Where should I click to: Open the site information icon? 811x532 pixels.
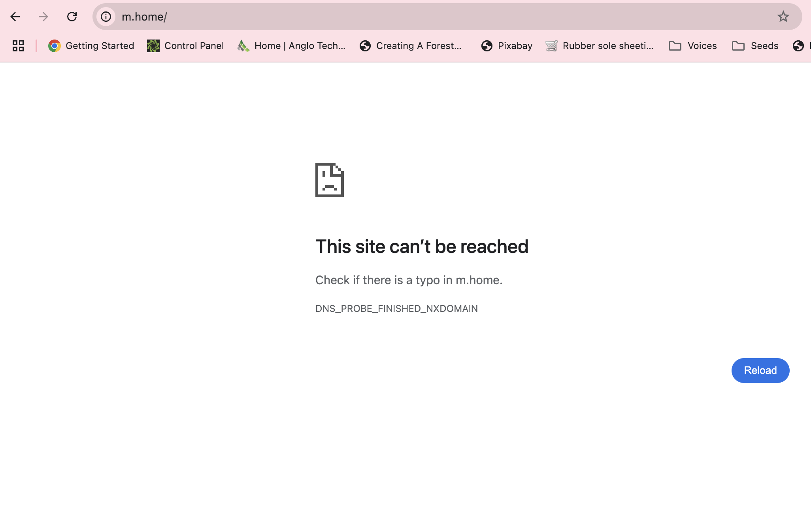click(x=106, y=17)
